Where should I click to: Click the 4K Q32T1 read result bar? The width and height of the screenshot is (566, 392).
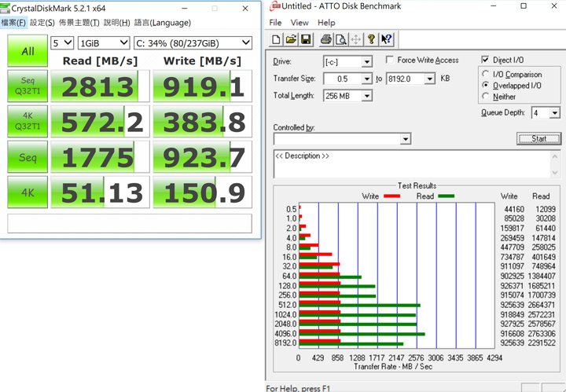[x=98, y=121]
